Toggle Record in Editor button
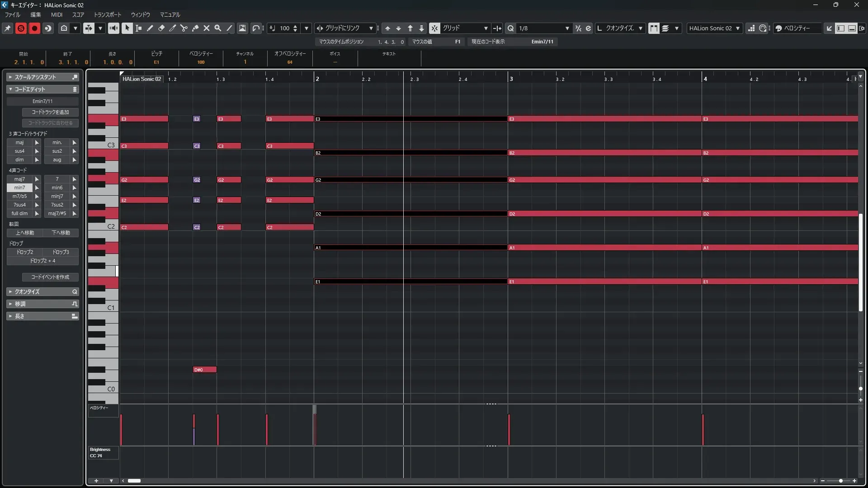The width and height of the screenshot is (868, 488). click(x=34, y=28)
